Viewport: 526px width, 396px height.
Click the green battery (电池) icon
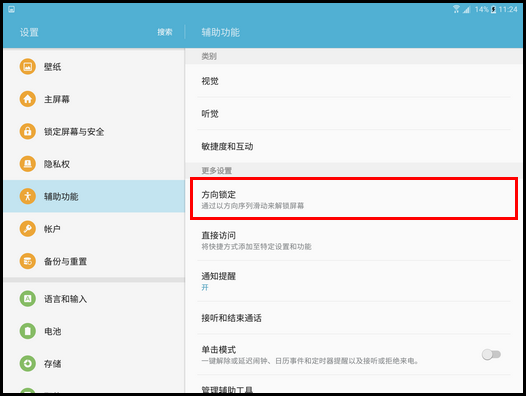click(28, 331)
